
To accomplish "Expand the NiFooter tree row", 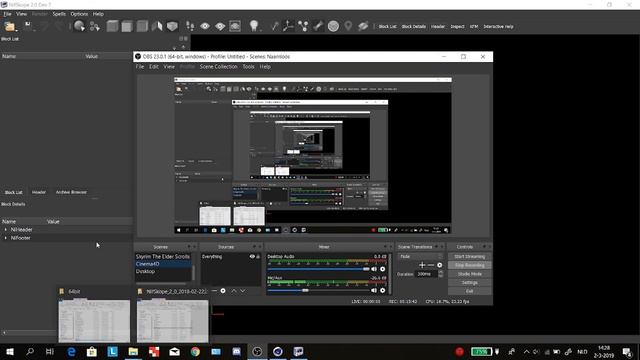I will [x=6, y=238].
